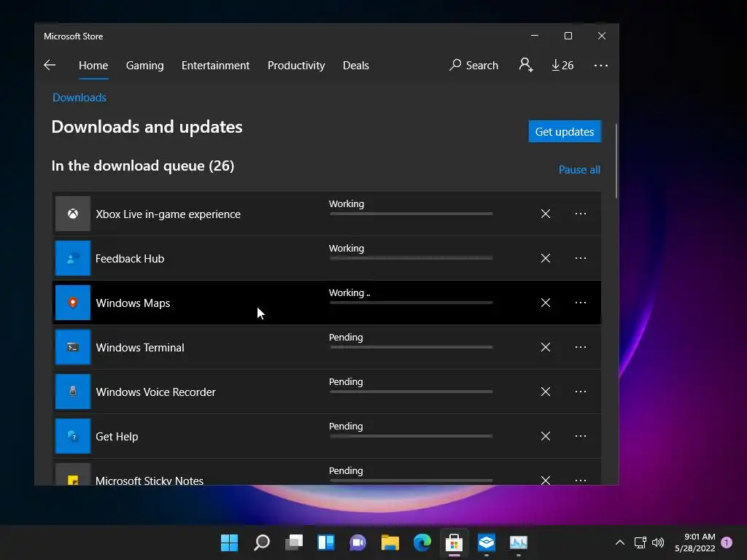Click the Microsoft Store taskbar icon
747x560 pixels.
pos(454,542)
